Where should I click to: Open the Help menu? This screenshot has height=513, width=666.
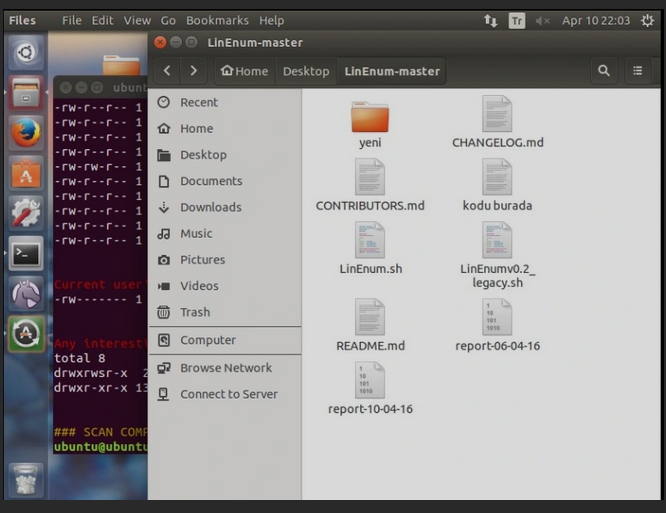(x=272, y=20)
